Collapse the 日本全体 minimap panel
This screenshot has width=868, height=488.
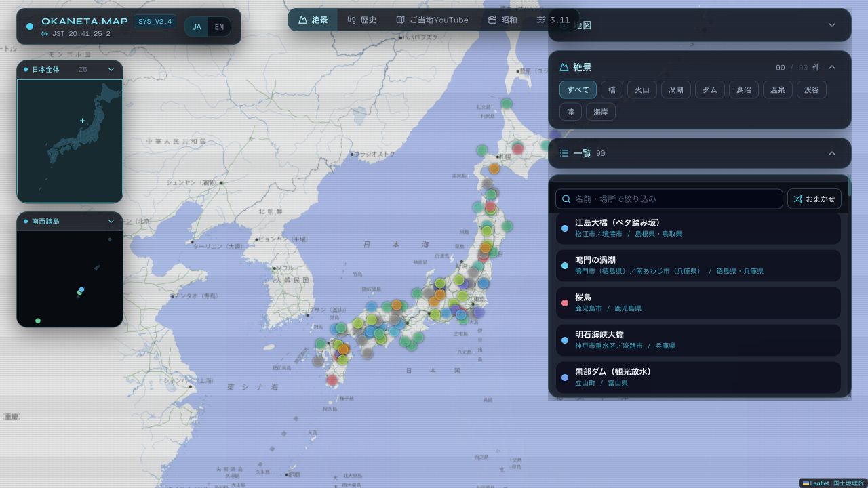111,69
